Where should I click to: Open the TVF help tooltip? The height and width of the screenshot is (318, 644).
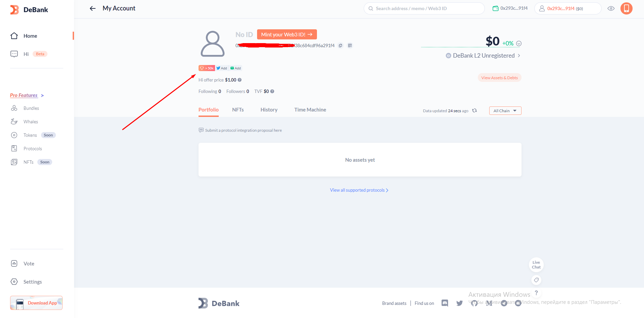tap(272, 91)
